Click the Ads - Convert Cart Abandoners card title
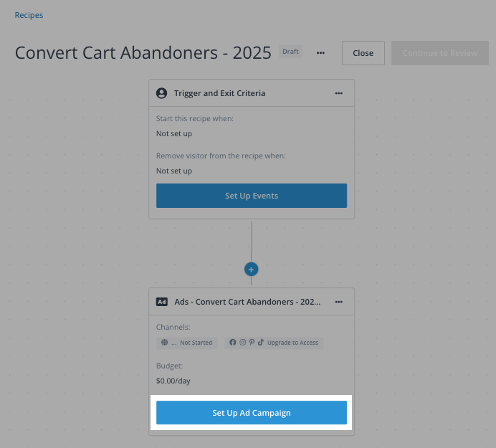 point(247,302)
